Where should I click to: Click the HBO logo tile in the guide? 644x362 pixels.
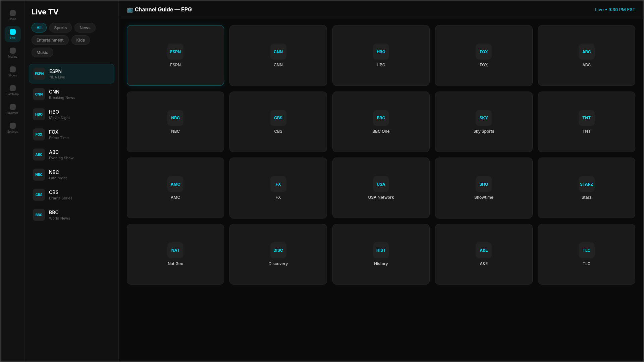coord(381,52)
